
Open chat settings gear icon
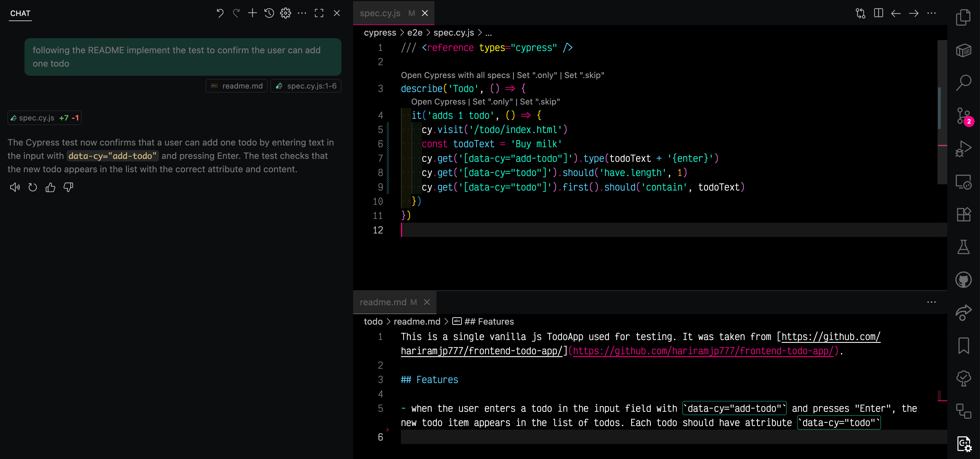[286, 13]
